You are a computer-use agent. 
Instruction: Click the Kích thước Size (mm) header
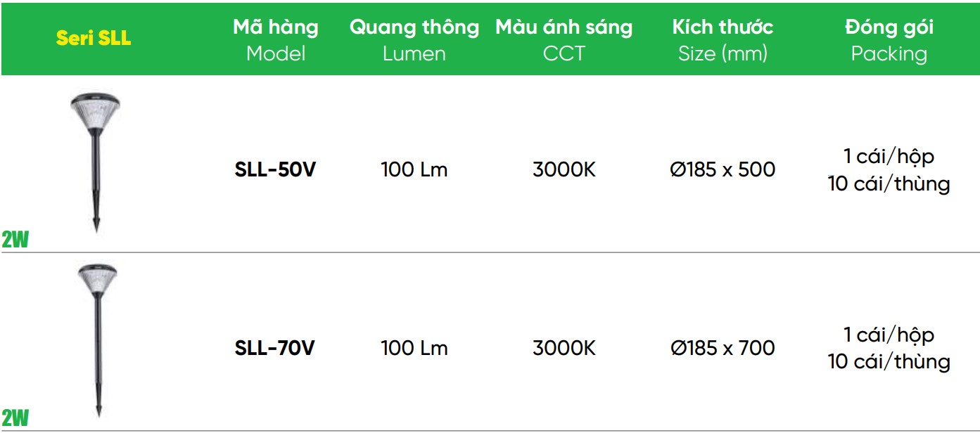point(723,40)
